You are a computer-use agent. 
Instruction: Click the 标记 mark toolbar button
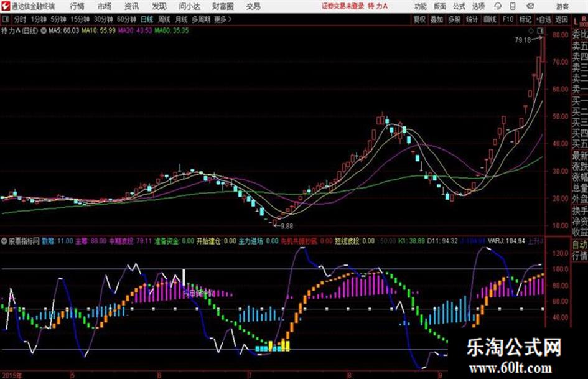pyautogui.click(x=525, y=19)
